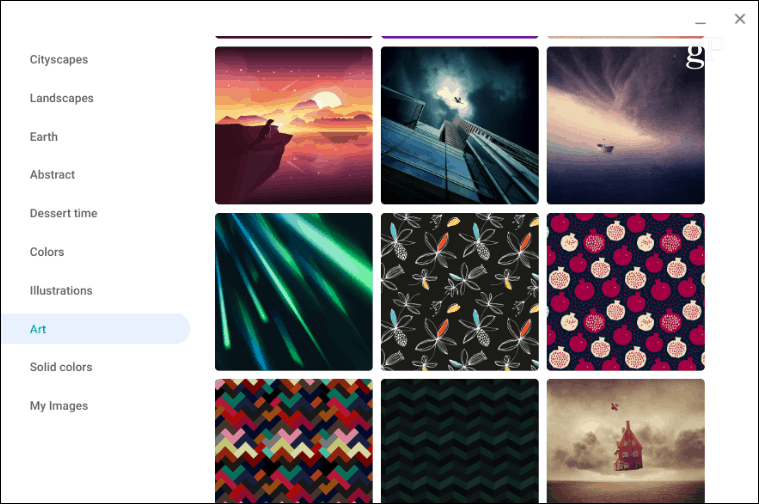Screen dimensions: 759x504
Task: Pick the dark green chevron wallpaper
Action: (459, 441)
